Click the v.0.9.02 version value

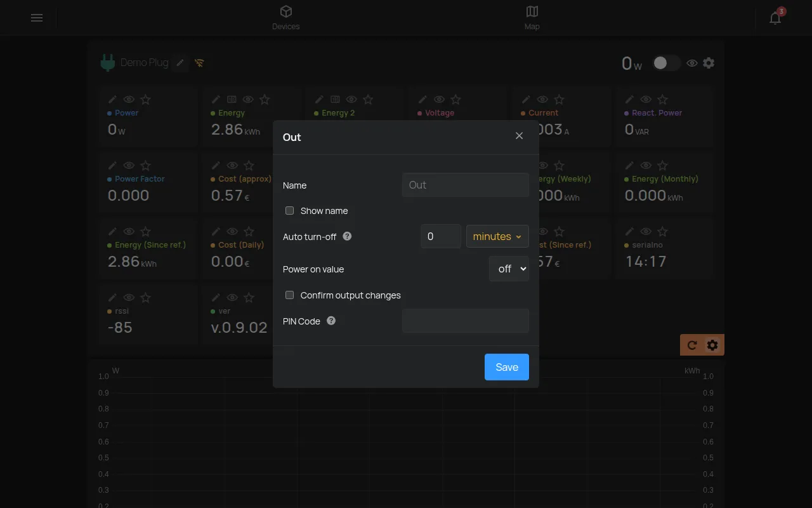(x=239, y=328)
